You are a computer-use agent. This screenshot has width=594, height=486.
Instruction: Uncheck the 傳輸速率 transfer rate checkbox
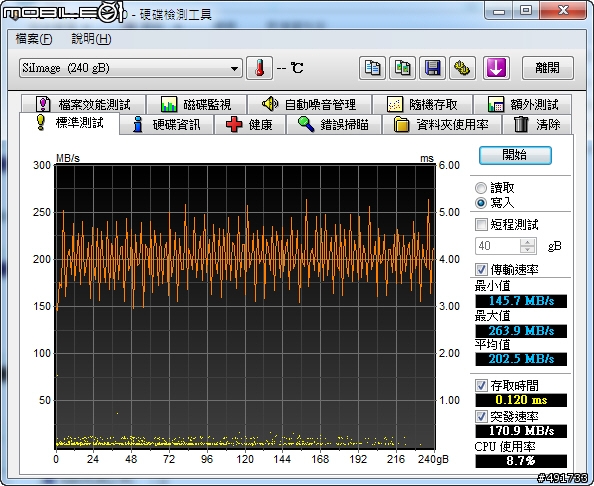point(481,270)
